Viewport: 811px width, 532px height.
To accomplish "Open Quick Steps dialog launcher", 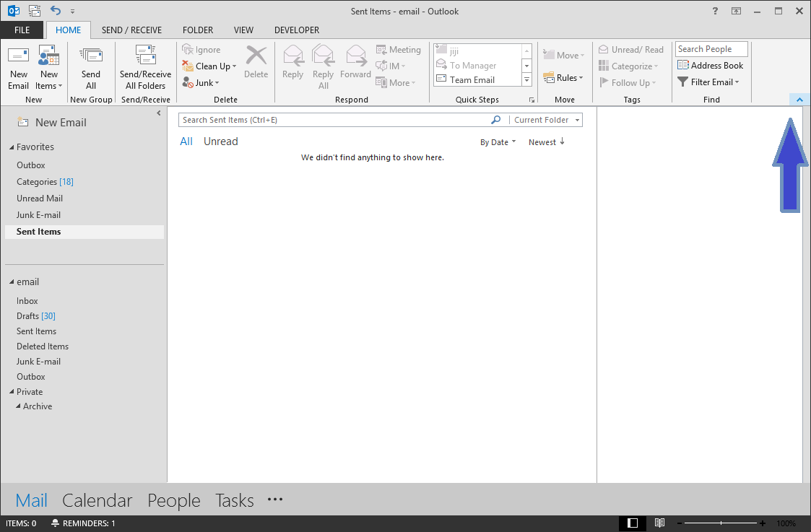I will click(x=532, y=100).
